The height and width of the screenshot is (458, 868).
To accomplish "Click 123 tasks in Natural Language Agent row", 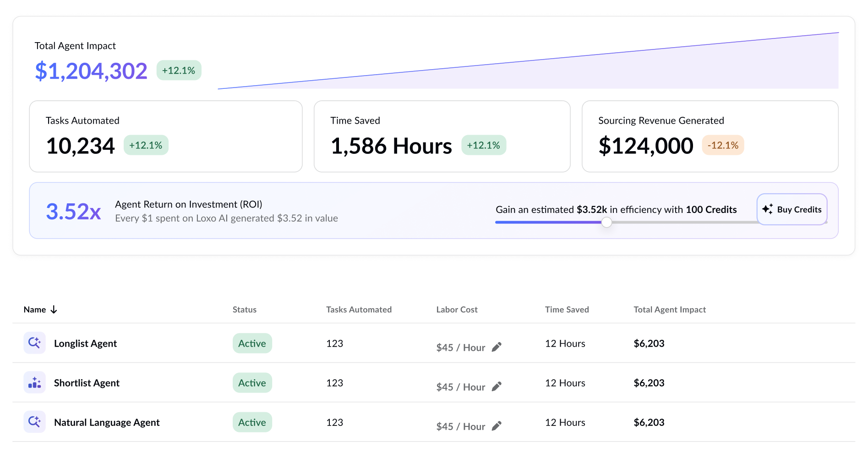I will coord(335,422).
